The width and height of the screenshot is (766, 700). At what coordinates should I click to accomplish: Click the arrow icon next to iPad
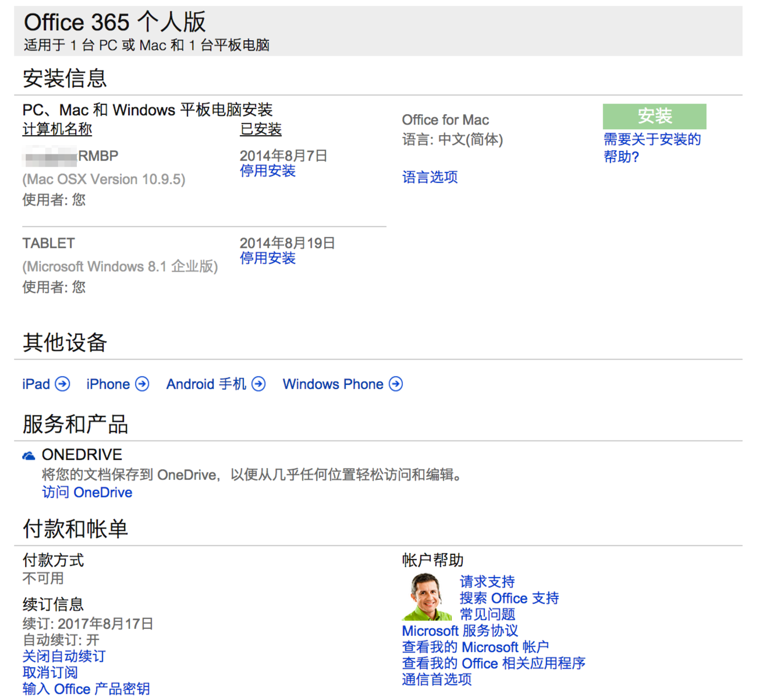[x=62, y=384]
